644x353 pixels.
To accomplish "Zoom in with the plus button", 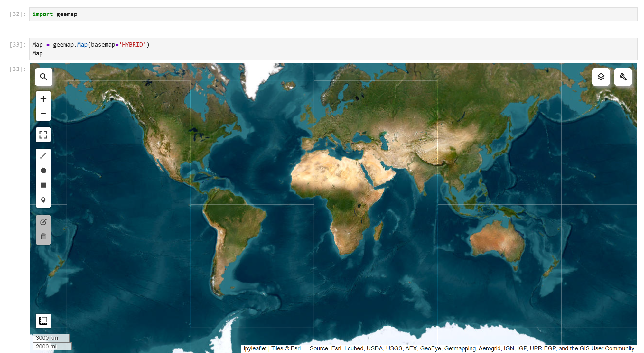I will click(43, 99).
